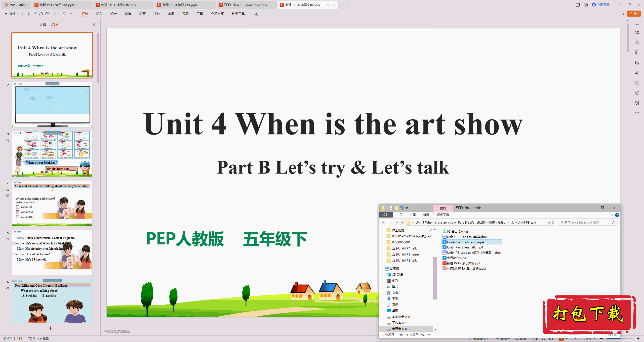Click the print icon in WPS toolbar
This screenshot has width=644, height=342.
41,14
